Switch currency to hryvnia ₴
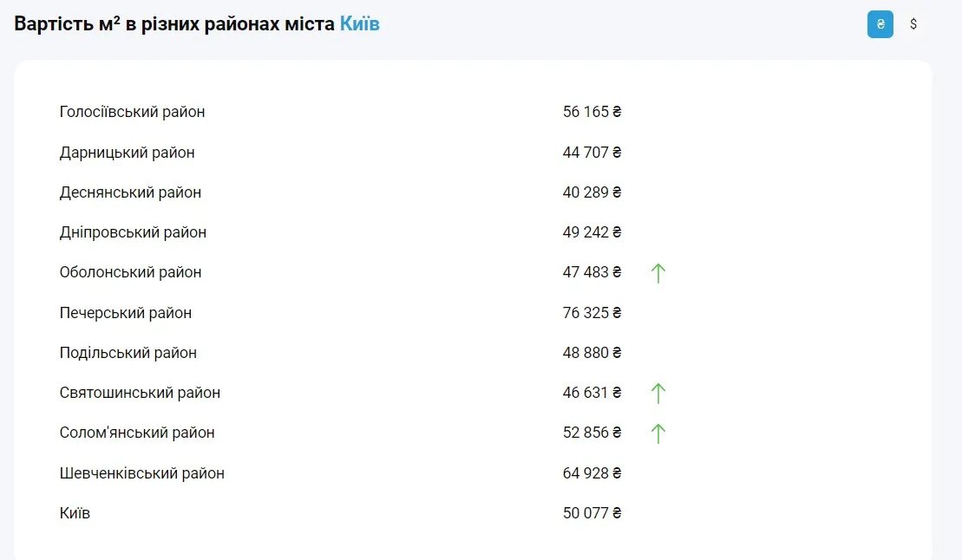This screenshot has width=962, height=560. (880, 24)
